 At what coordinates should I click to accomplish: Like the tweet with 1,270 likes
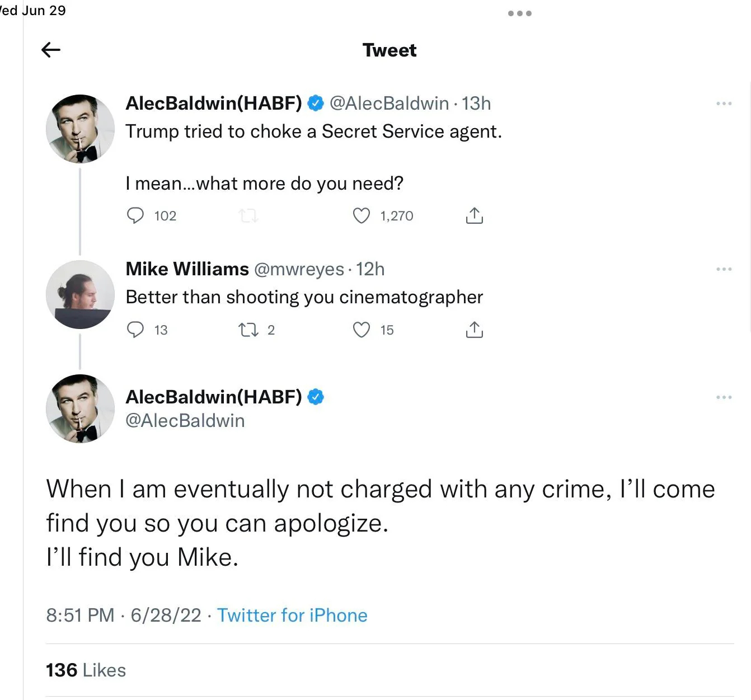point(362,215)
